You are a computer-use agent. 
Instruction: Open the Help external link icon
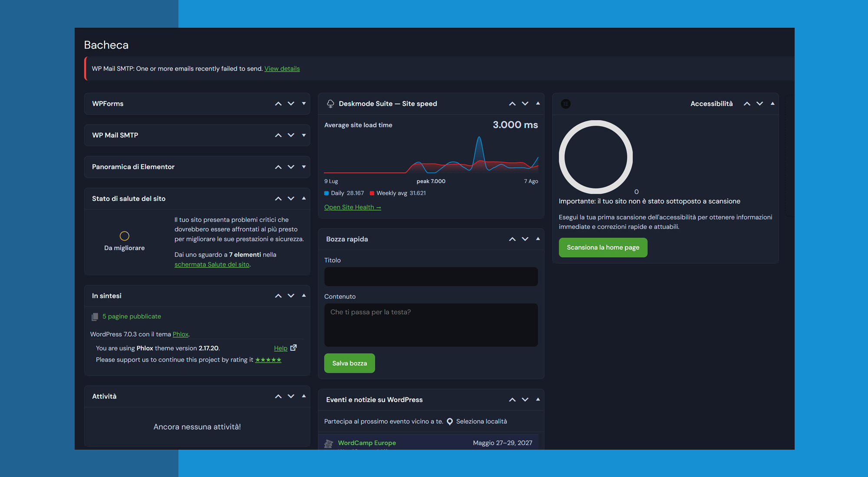coord(293,348)
